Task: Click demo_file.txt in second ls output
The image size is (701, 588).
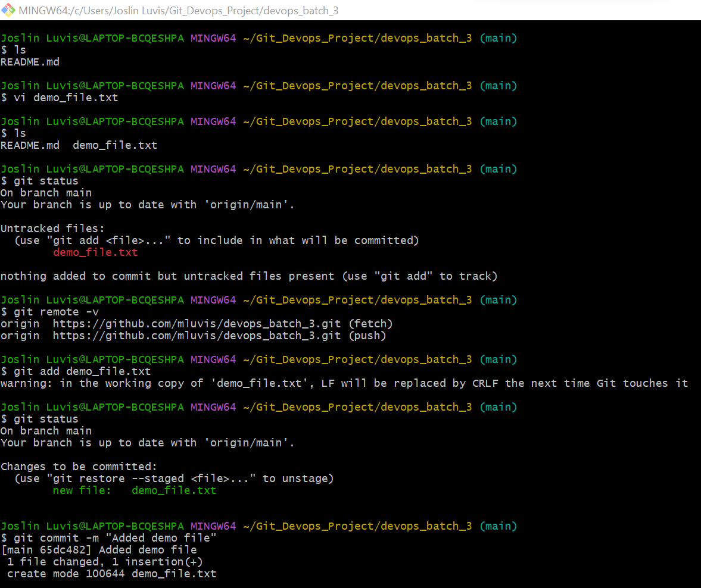Action: pos(115,146)
